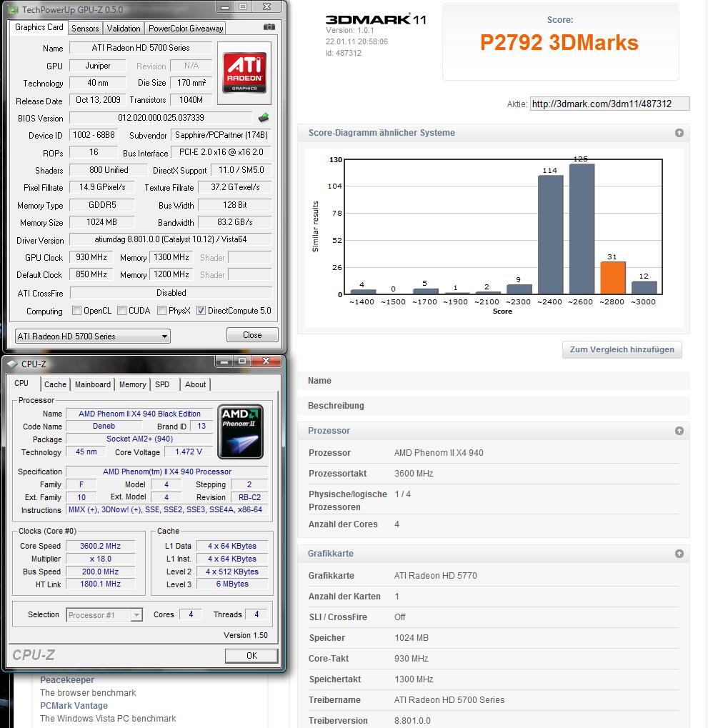The image size is (723, 728).
Task: Open the Peacekeeper link
Action: click(x=67, y=679)
